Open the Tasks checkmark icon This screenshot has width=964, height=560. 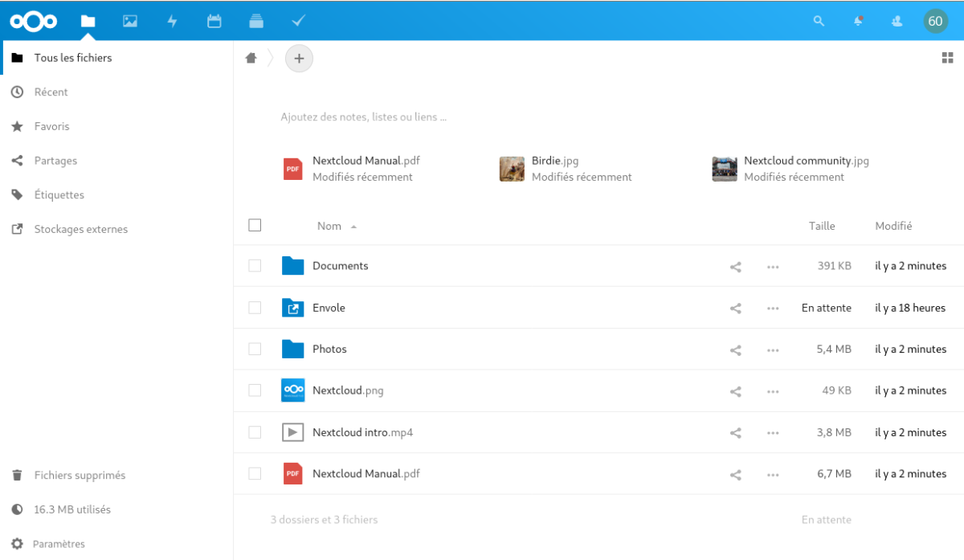click(x=298, y=22)
